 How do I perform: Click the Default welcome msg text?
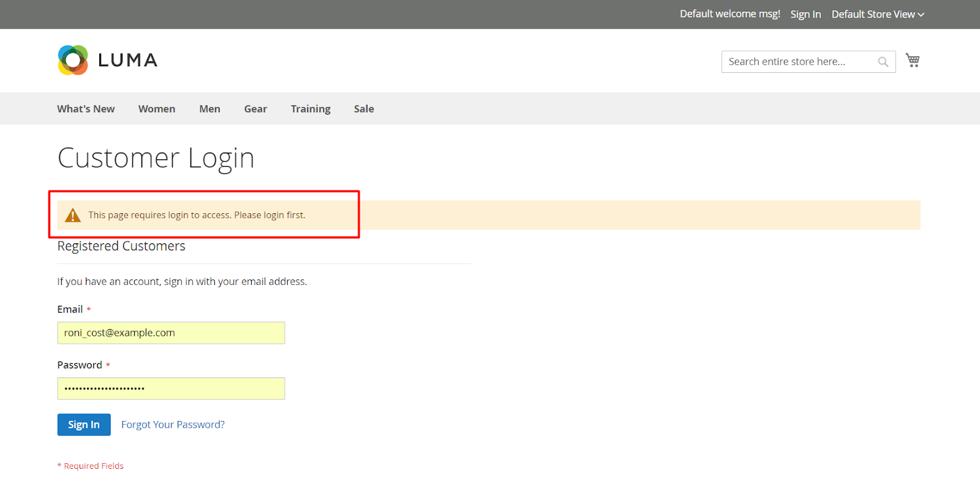(729, 14)
